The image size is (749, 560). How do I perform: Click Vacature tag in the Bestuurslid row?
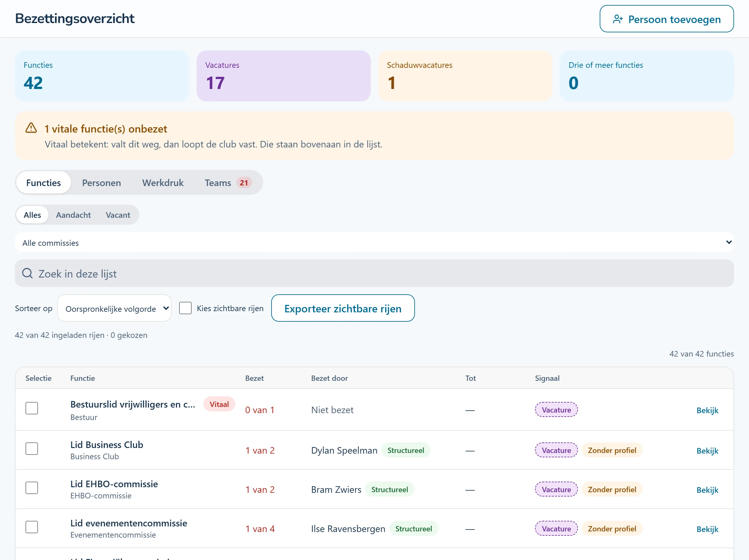tap(556, 410)
